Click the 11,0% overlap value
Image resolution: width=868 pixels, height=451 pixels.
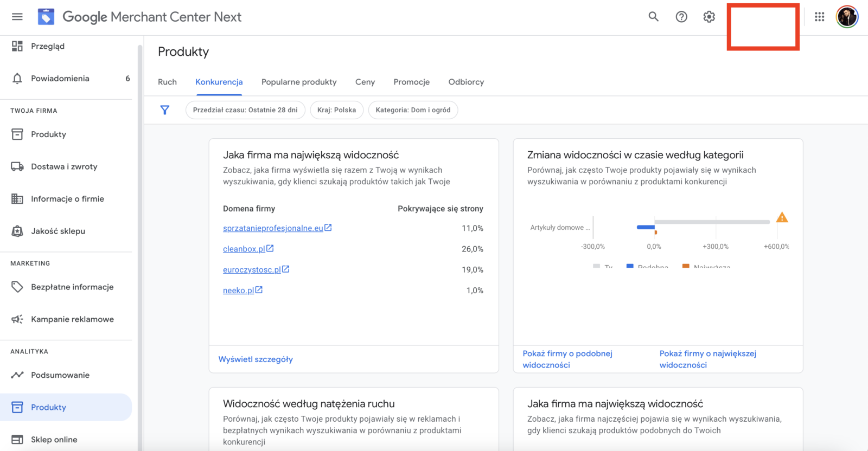473,228
